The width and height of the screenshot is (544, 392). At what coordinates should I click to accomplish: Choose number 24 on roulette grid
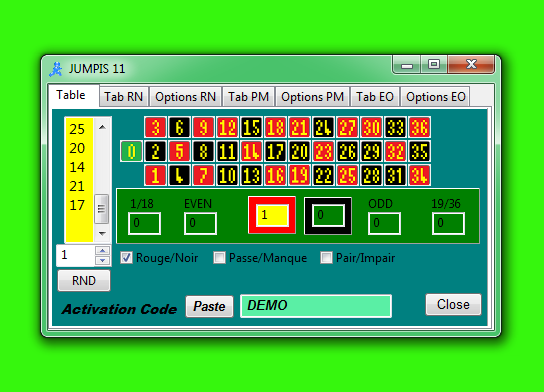pos(323,127)
